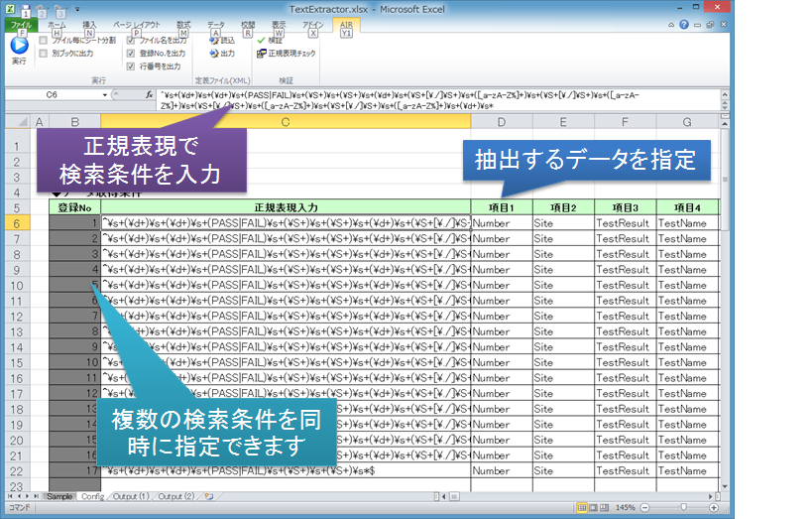
Task: Expand the formula bar with its arrows
Action: tap(725, 105)
